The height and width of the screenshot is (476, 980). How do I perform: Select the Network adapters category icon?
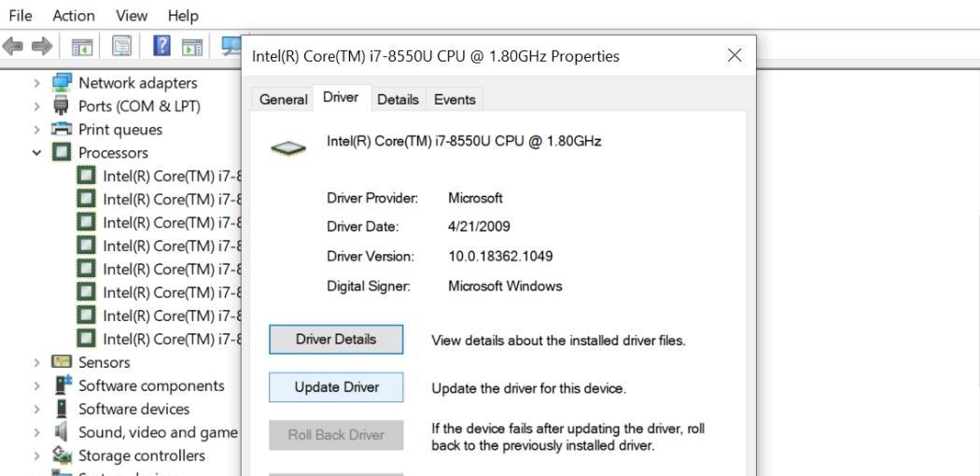pyautogui.click(x=62, y=82)
